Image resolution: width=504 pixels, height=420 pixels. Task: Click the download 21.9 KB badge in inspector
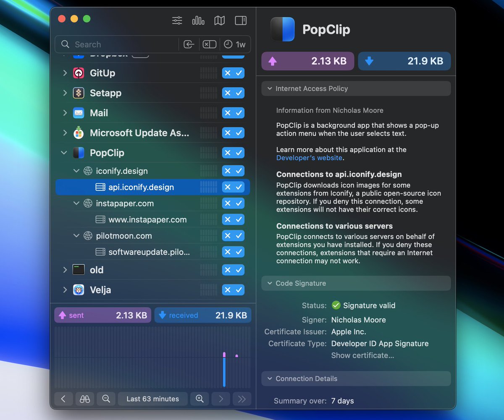tap(404, 61)
